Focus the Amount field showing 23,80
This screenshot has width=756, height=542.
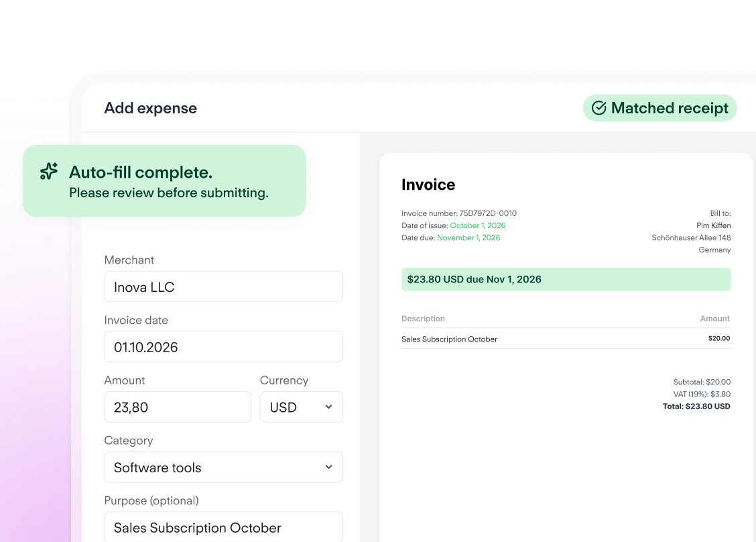178,407
